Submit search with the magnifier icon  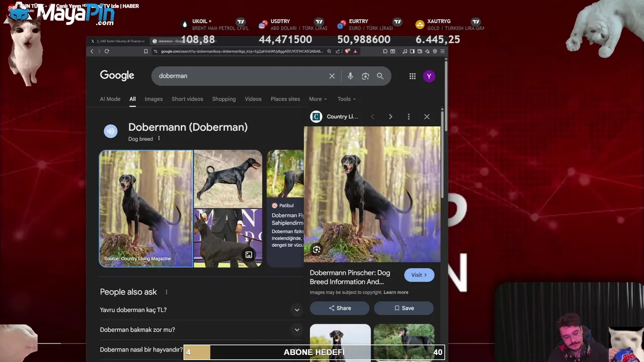[x=380, y=76]
